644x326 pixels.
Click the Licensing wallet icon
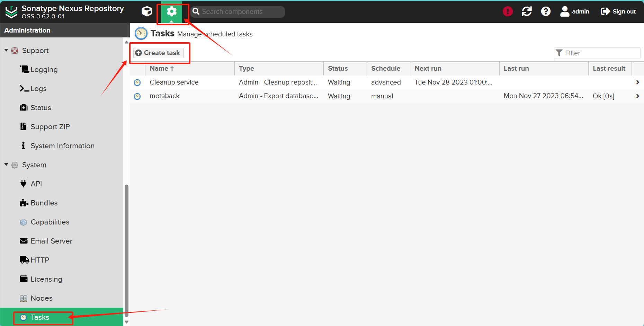click(x=24, y=279)
